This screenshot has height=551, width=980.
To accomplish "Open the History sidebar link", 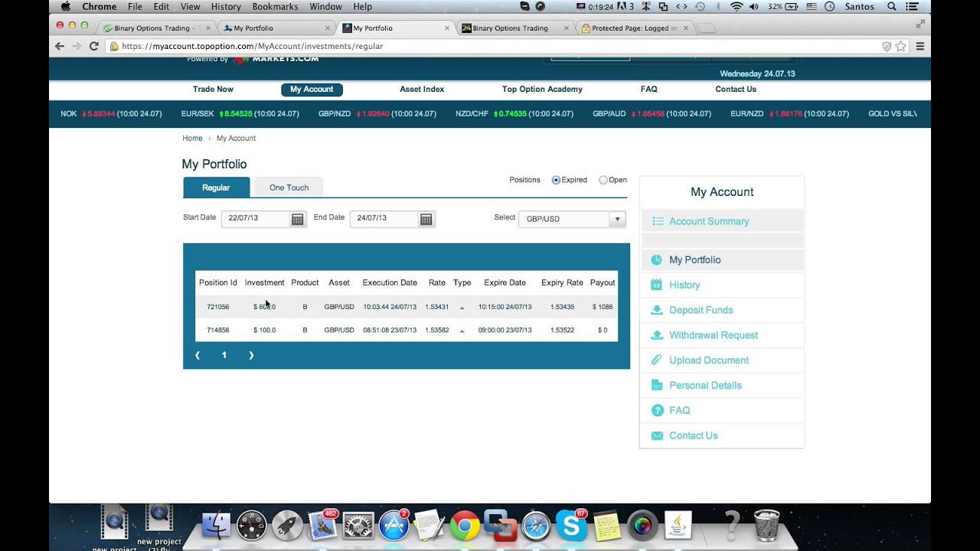I will point(684,285).
